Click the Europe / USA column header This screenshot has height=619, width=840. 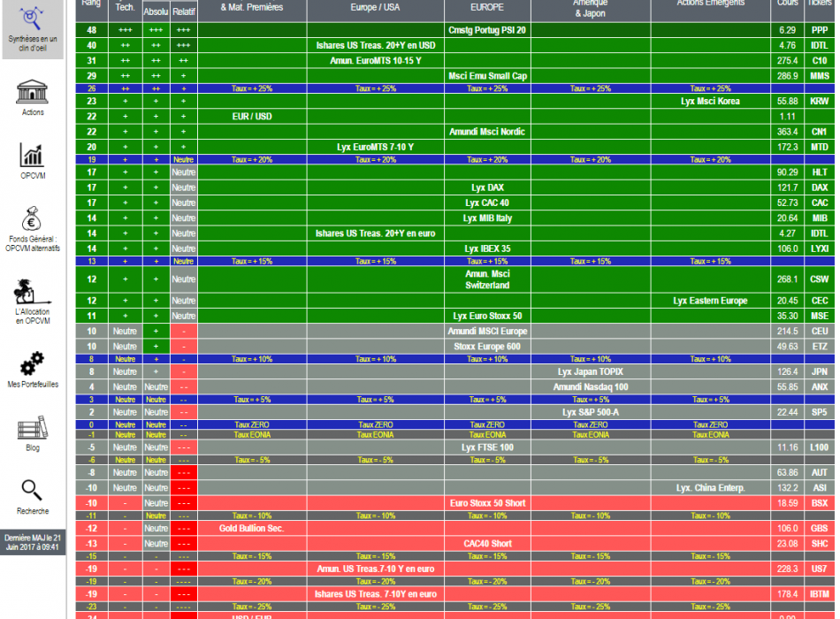click(375, 7)
